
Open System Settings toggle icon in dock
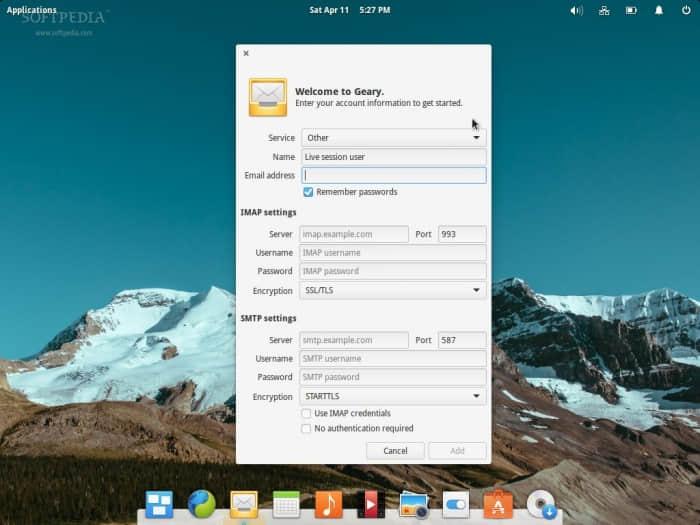pyautogui.click(x=455, y=504)
